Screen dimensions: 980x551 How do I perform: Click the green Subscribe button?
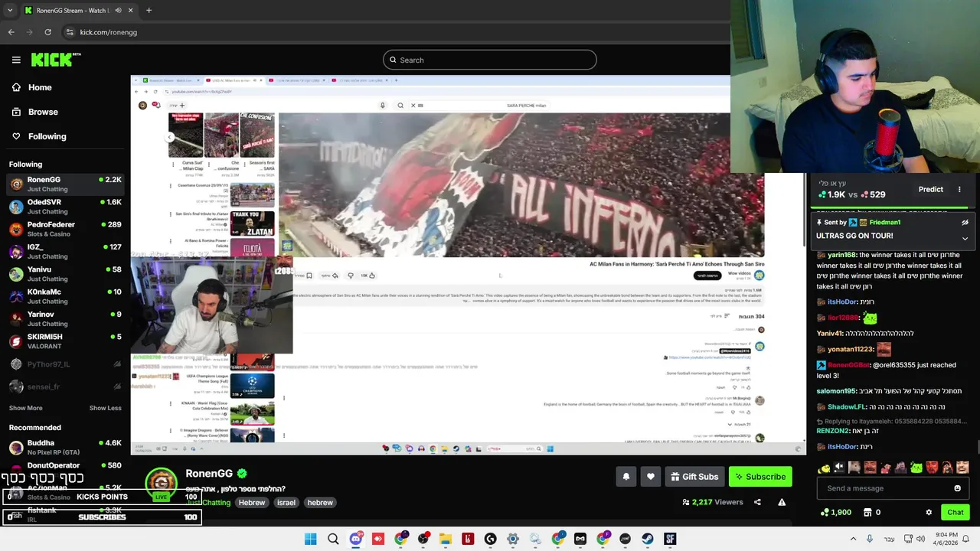click(x=760, y=477)
